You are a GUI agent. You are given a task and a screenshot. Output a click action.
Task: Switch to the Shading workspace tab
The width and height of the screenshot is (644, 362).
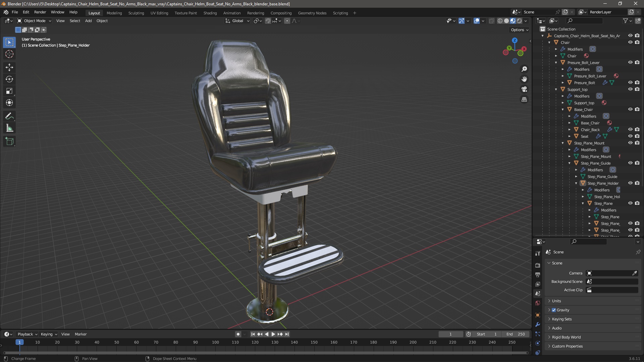coord(210,13)
